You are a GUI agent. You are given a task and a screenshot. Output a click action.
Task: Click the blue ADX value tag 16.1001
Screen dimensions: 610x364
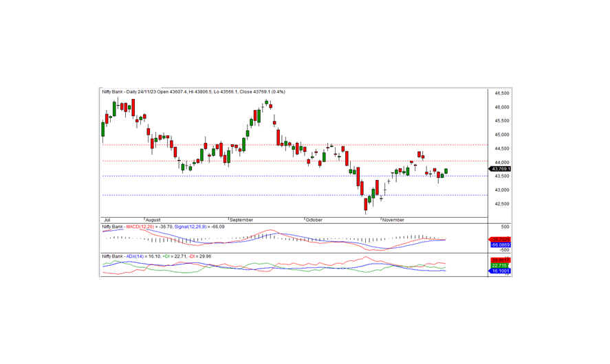pyautogui.click(x=500, y=271)
